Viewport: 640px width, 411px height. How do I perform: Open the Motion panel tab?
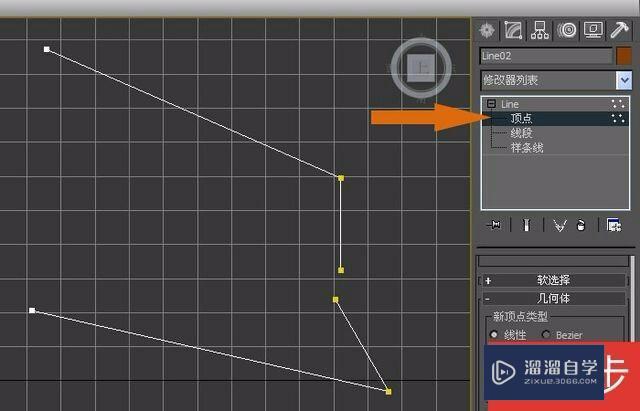point(567,30)
